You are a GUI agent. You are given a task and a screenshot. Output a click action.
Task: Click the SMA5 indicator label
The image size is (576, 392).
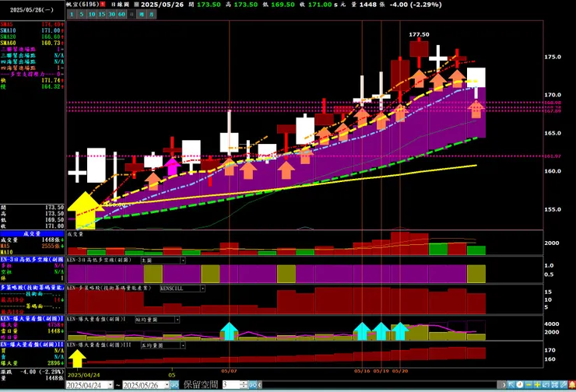tap(6, 24)
